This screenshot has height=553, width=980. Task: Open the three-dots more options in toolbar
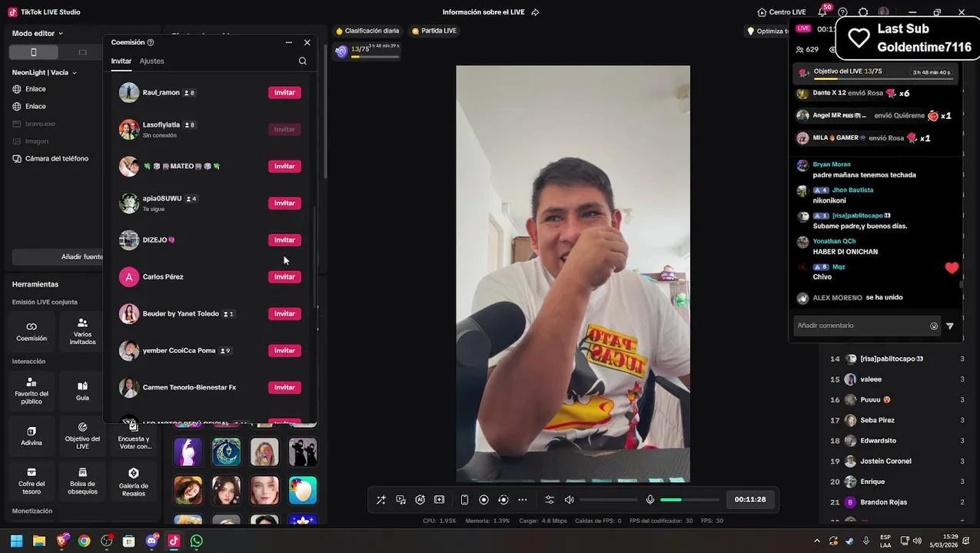(x=523, y=500)
